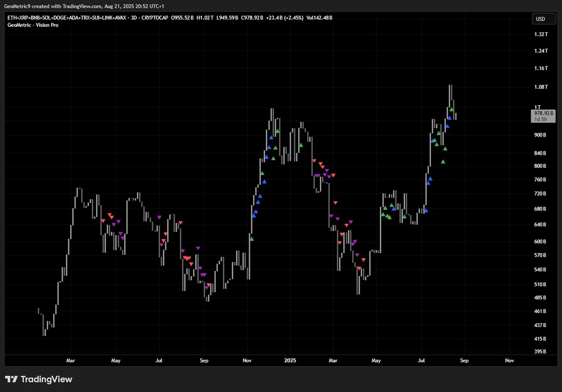Image resolution: width=562 pixels, height=392 pixels.
Task: Select the GeoMetric - Vision Pro indicator label
Action: coord(33,25)
